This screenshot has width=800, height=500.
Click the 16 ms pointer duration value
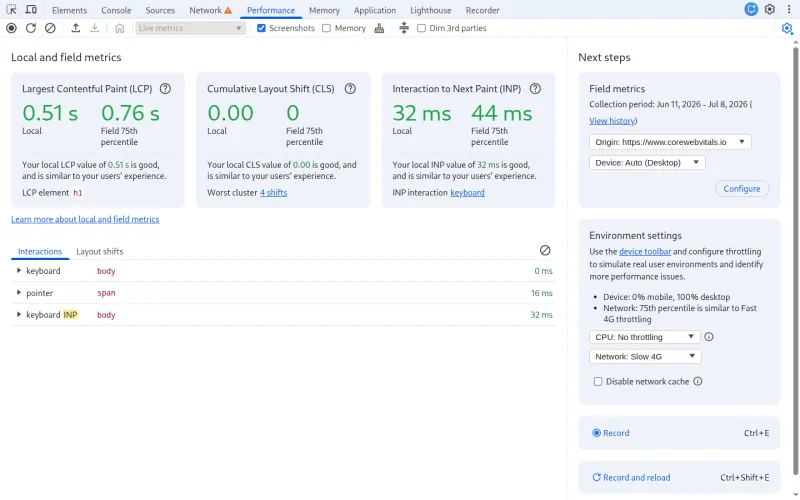(541, 293)
